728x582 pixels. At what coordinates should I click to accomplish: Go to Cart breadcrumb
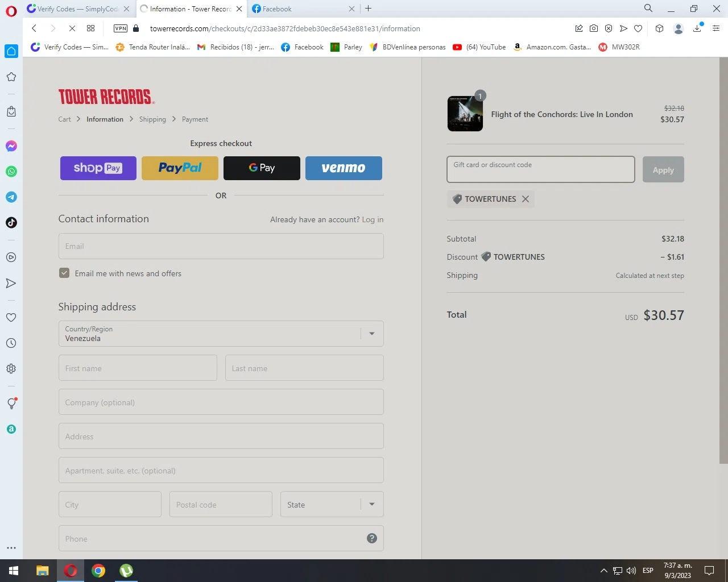tap(64, 119)
